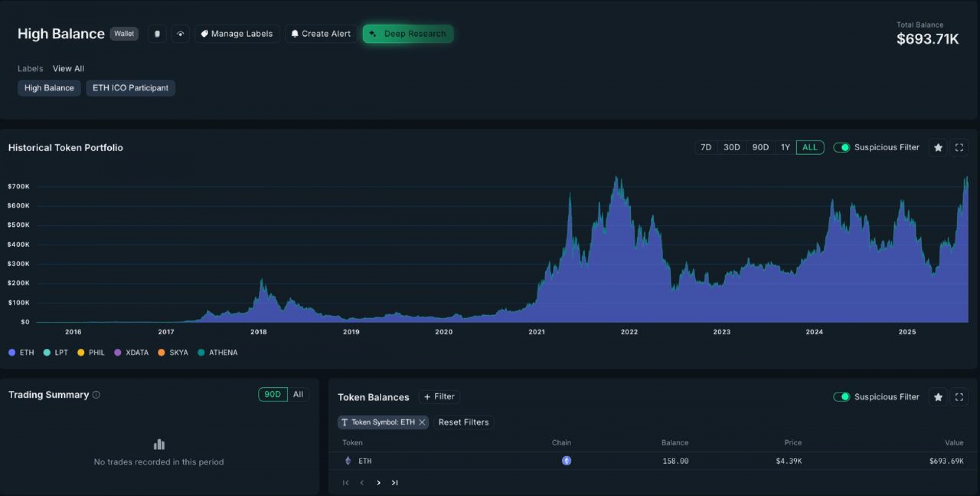Expand Token Balances panel to fullscreen
980x496 pixels.
(x=959, y=397)
